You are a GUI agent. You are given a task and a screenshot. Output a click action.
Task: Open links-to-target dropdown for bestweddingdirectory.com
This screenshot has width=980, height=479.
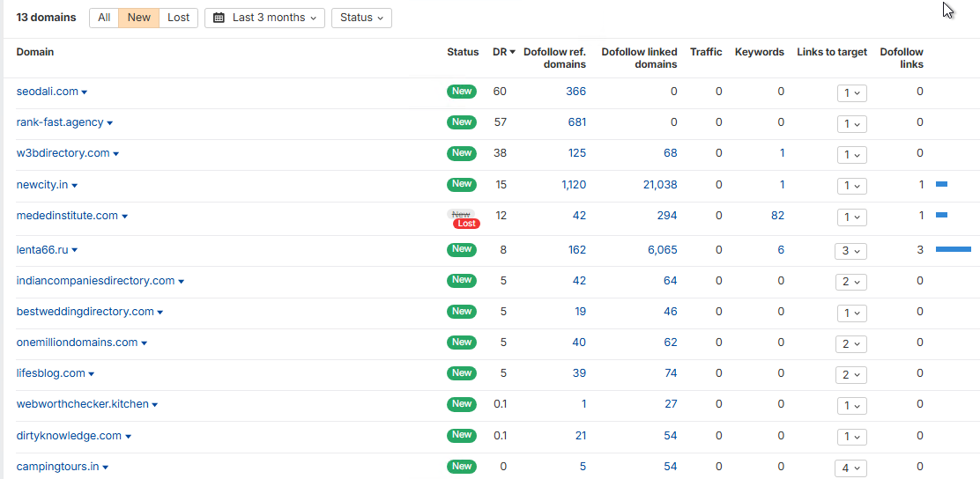852,313
